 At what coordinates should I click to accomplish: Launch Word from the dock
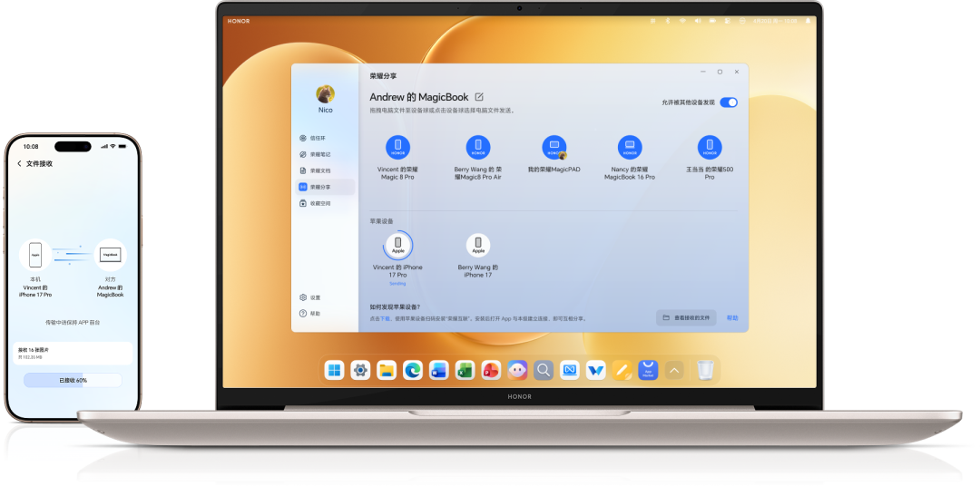tap(439, 371)
